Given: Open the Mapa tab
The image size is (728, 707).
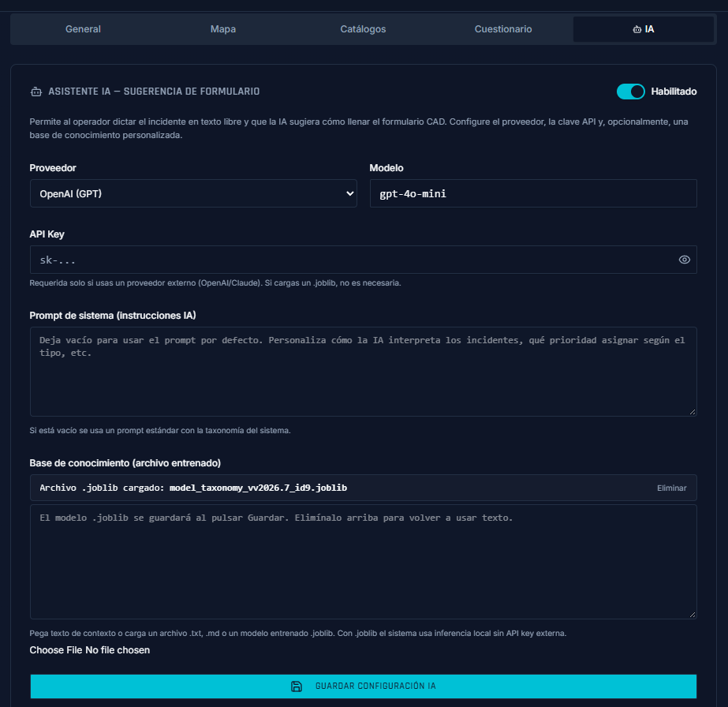Looking at the screenshot, I should pyautogui.click(x=223, y=28).
